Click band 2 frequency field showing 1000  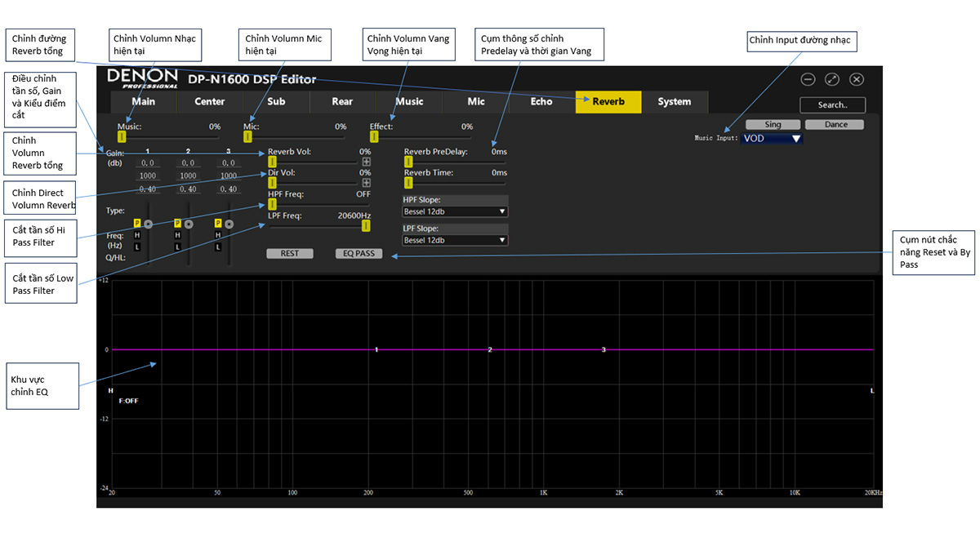(189, 176)
